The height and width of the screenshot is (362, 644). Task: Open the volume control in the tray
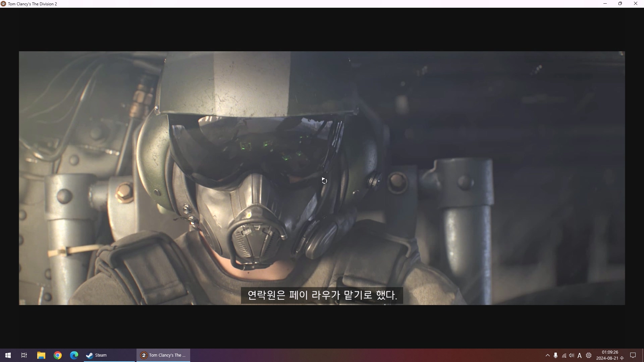point(572,355)
